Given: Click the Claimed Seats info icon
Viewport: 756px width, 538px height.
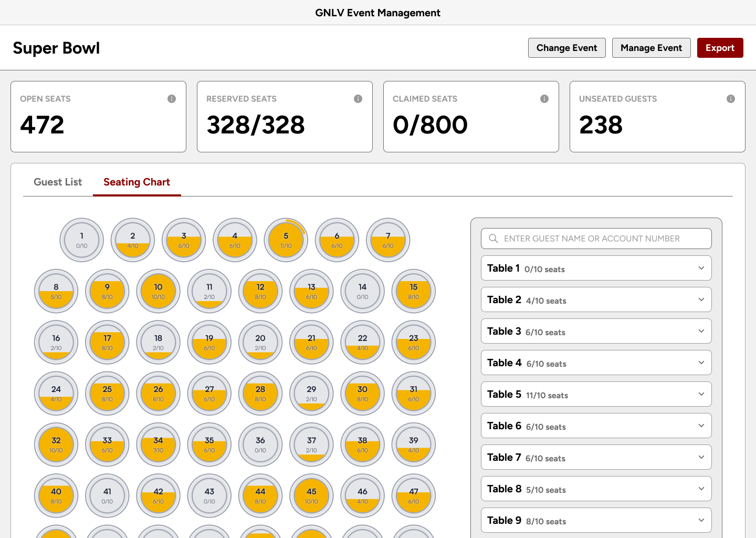Looking at the screenshot, I should click(544, 99).
